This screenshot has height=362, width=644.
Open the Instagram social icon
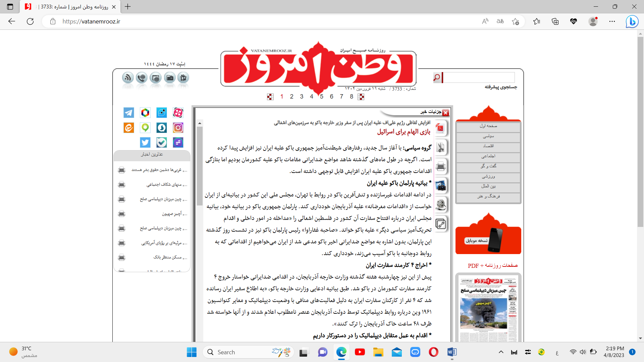click(x=178, y=128)
